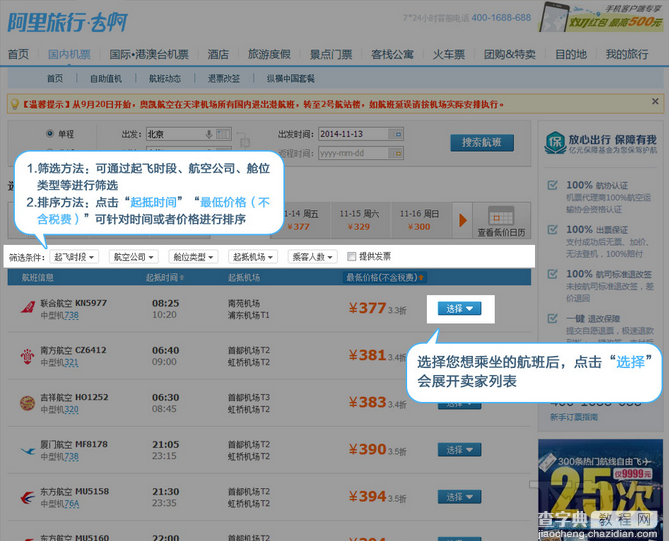The width and height of the screenshot is (669, 541).
Task: Open the 团购&特卖 nav tab
Action: 510,55
